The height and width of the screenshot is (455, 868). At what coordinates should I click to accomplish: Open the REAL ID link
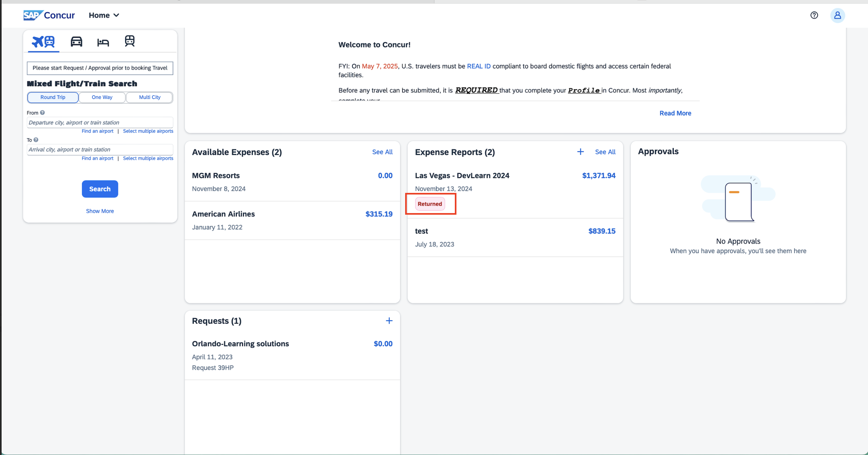click(479, 66)
